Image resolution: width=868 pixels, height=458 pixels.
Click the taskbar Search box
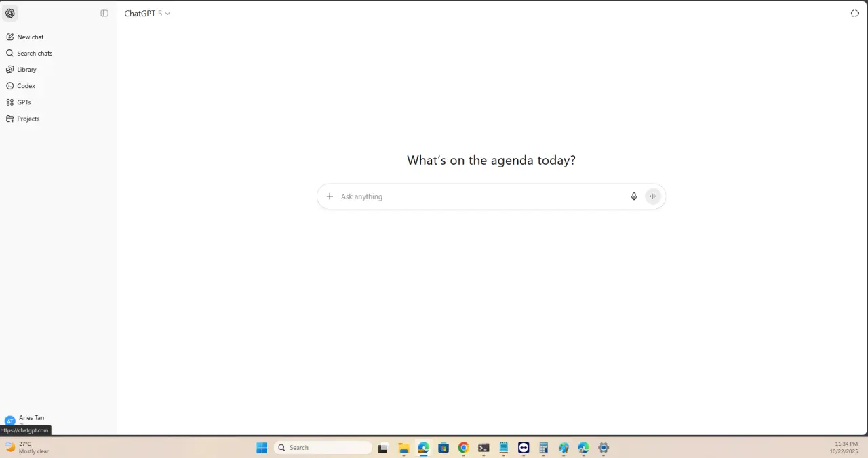click(x=323, y=448)
